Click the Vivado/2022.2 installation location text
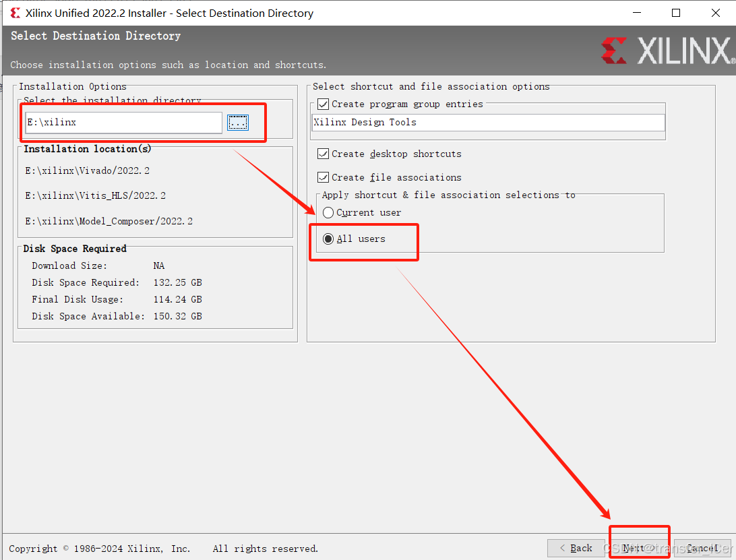Screen dimensions: 736x560 [x=88, y=171]
